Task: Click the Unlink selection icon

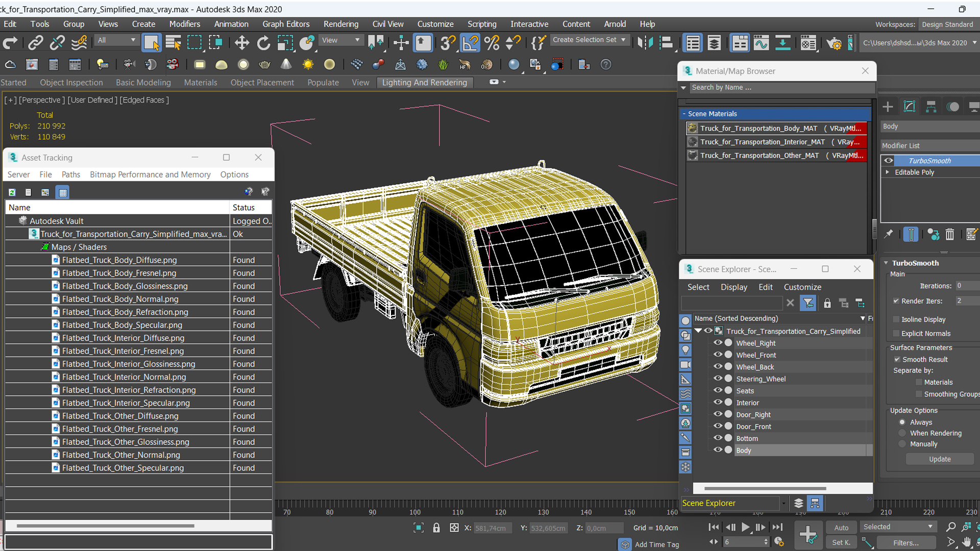Action: click(x=57, y=43)
